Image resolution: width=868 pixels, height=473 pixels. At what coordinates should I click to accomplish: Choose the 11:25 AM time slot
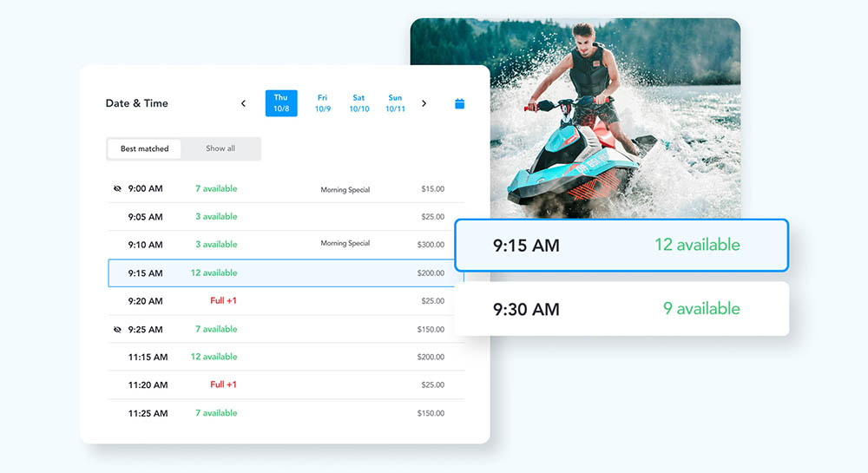[x=286, y=413]
